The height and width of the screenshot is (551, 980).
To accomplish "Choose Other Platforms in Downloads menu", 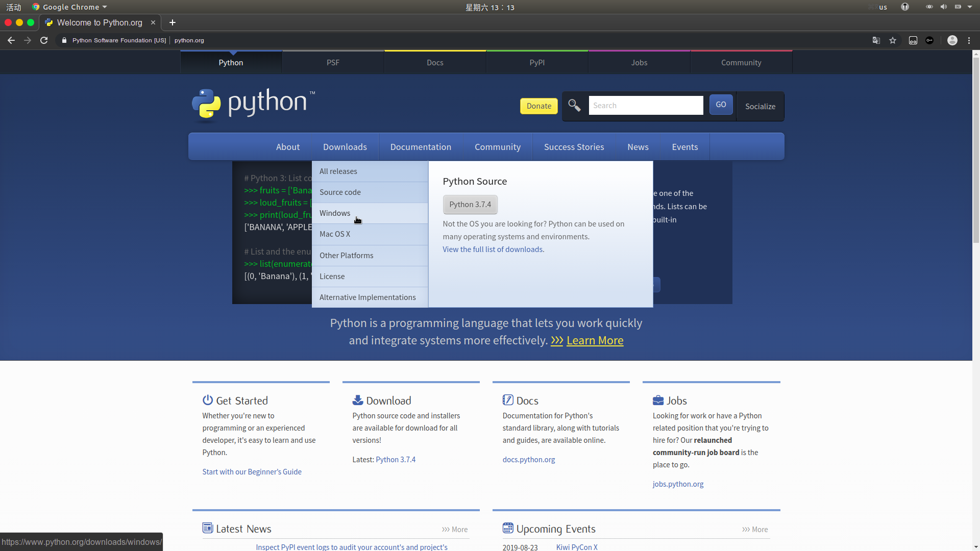I will (370, 256).
